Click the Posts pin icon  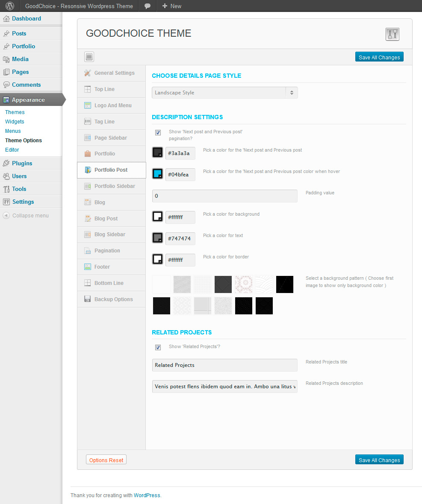click(6, 33)
